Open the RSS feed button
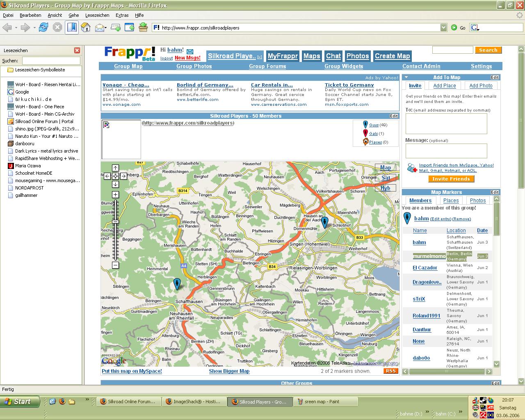The width and height of the screenshot is (525, 420). pos(391,371)
